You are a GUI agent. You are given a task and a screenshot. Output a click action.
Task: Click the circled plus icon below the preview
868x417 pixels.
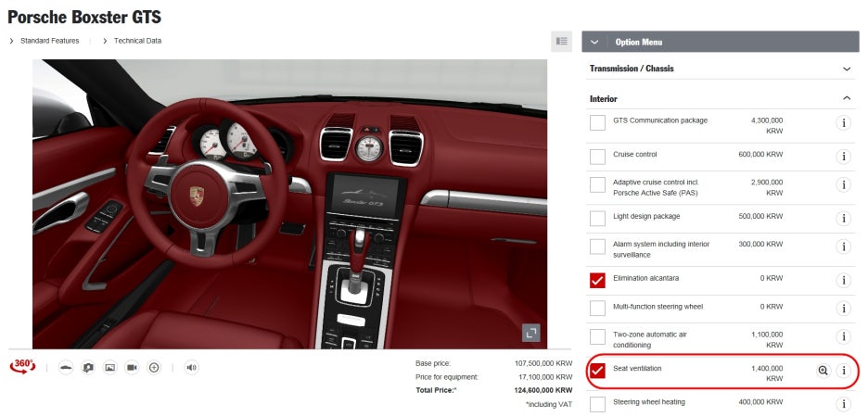pos(154,367)
